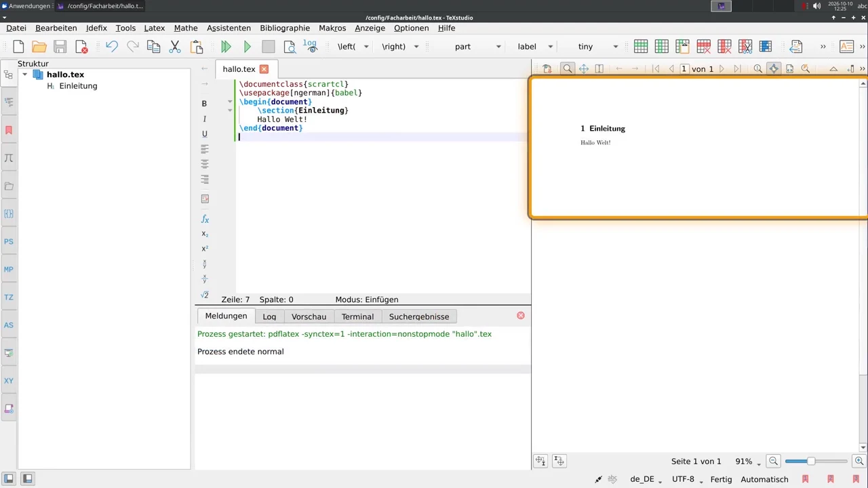This screenshot has height=488, width=868.
Task: Apply italic formatting with the I icon
Action: (x=204, y=119)
